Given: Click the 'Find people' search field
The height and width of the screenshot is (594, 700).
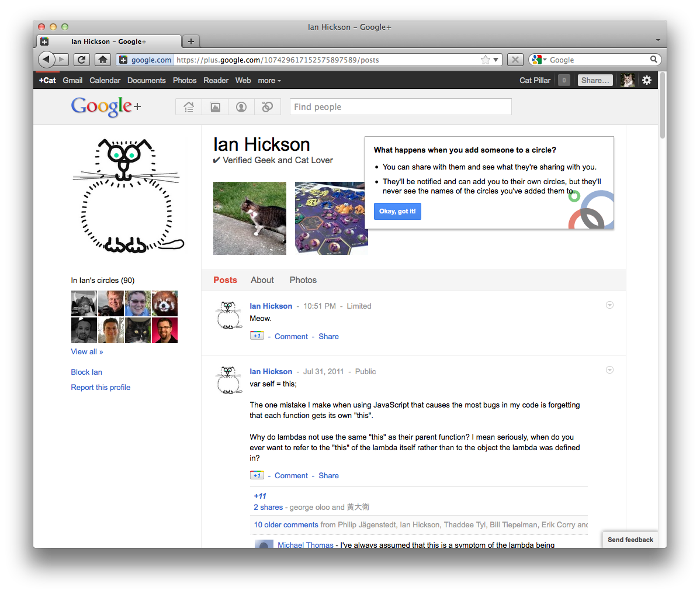Looking at the screenshot, I should 400,107.
